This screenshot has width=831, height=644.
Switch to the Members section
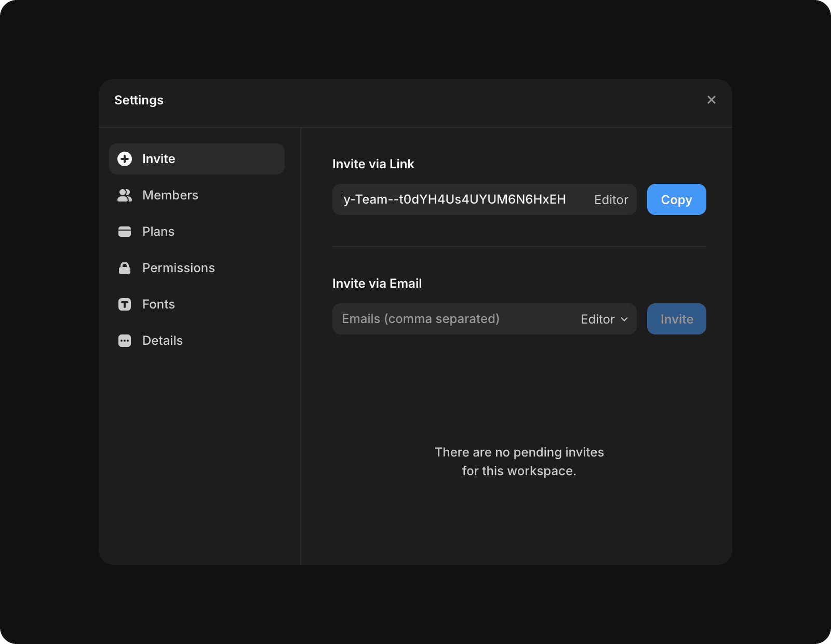click(170, 195)
